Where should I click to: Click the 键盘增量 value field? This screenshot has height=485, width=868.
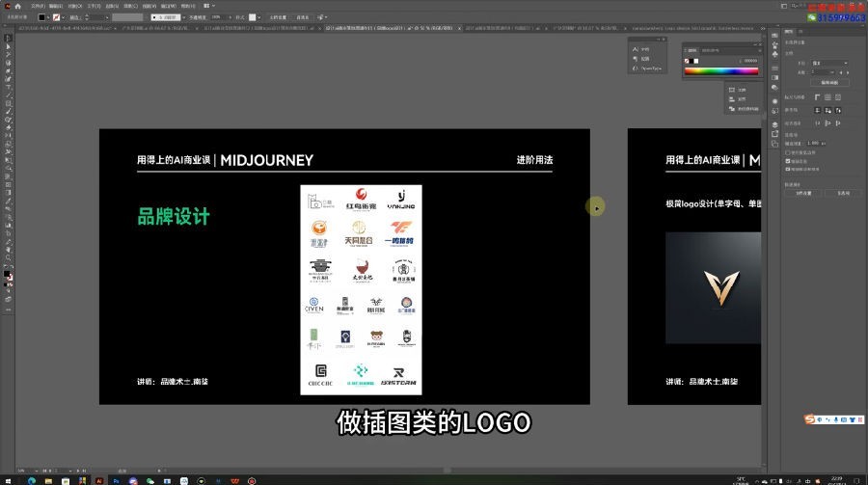pyautogui.click(x=815, y=144)
